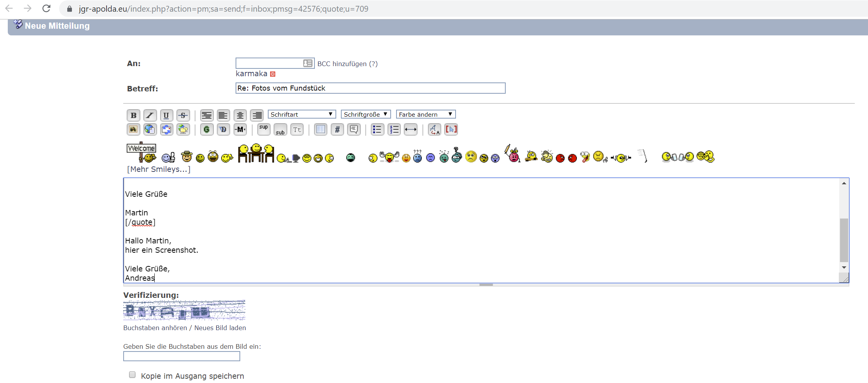Enable Kopie im Ausgang speichern checkbox
This screenshot has width=868, height=383.
coord(132,375)
